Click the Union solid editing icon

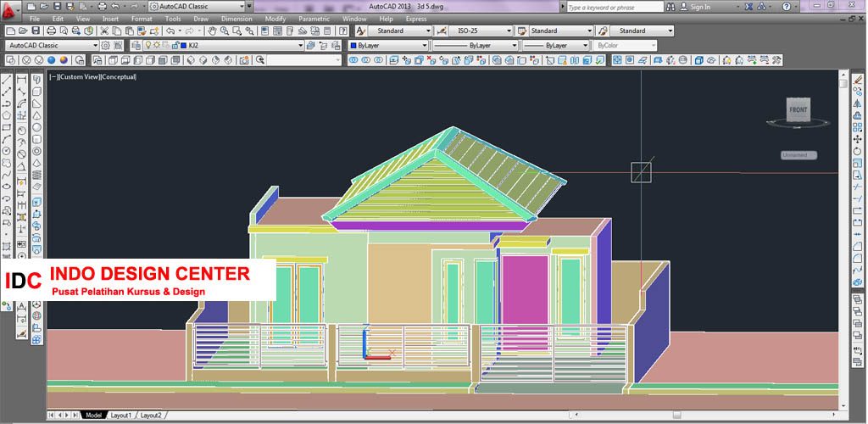point(352,59)
